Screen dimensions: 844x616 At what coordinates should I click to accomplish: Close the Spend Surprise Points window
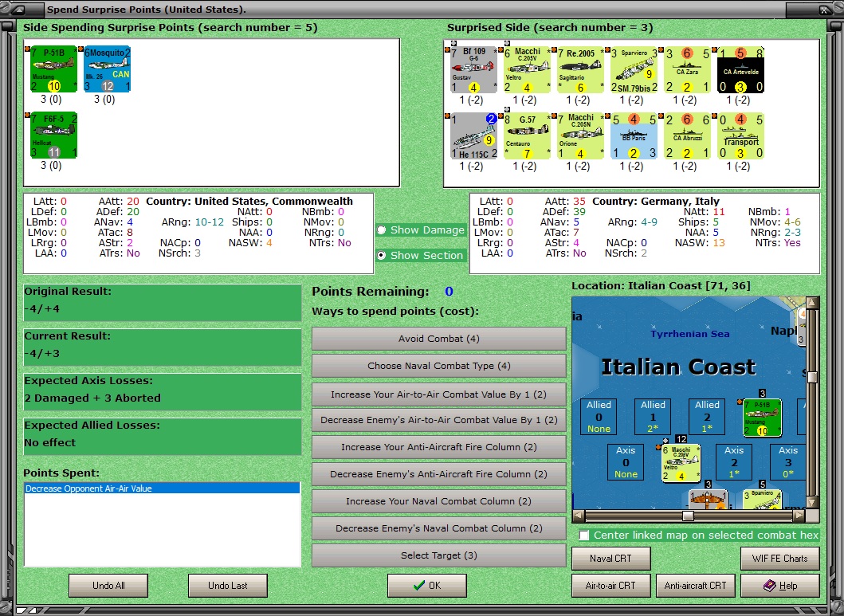coord(824,9)
